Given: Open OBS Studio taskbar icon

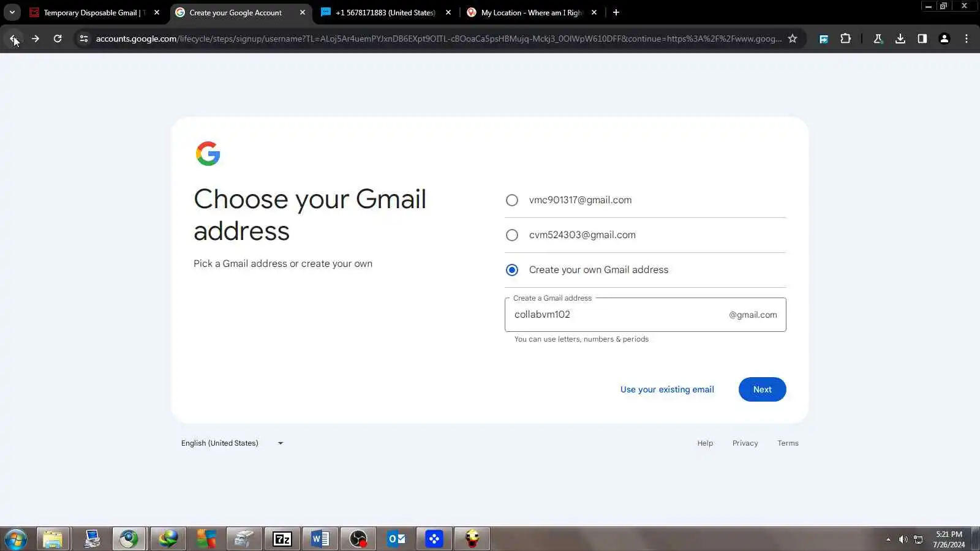Looking at the screenshot, I should tap(358, 539).
